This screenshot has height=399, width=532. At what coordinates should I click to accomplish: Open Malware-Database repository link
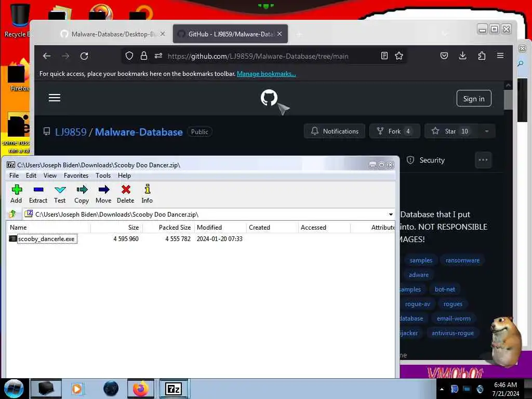coord(139,132)
